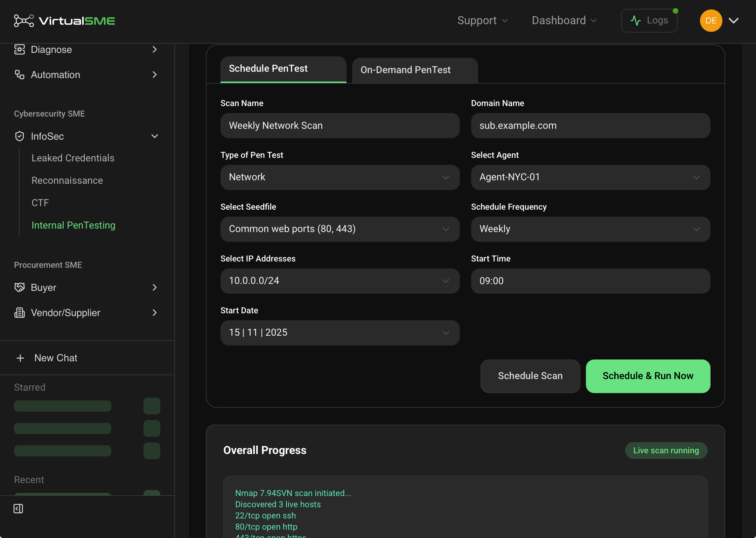Click the Vendor/Supplier building icon
756x538 pixels.
tap(19, 313)
